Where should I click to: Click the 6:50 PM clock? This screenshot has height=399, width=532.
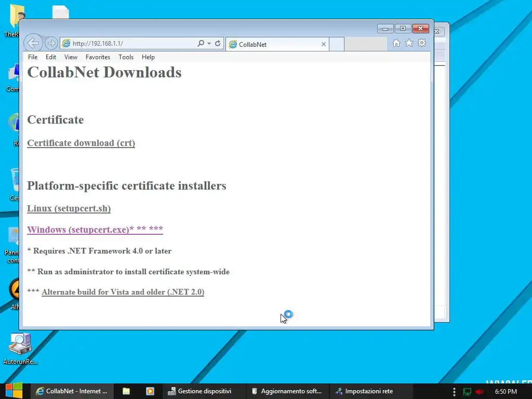pyautogui.click(x=506, y=392)
